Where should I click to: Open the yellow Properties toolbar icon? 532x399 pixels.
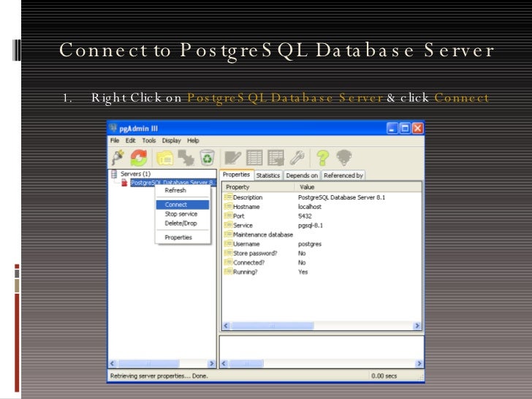[x=165, y=158]
